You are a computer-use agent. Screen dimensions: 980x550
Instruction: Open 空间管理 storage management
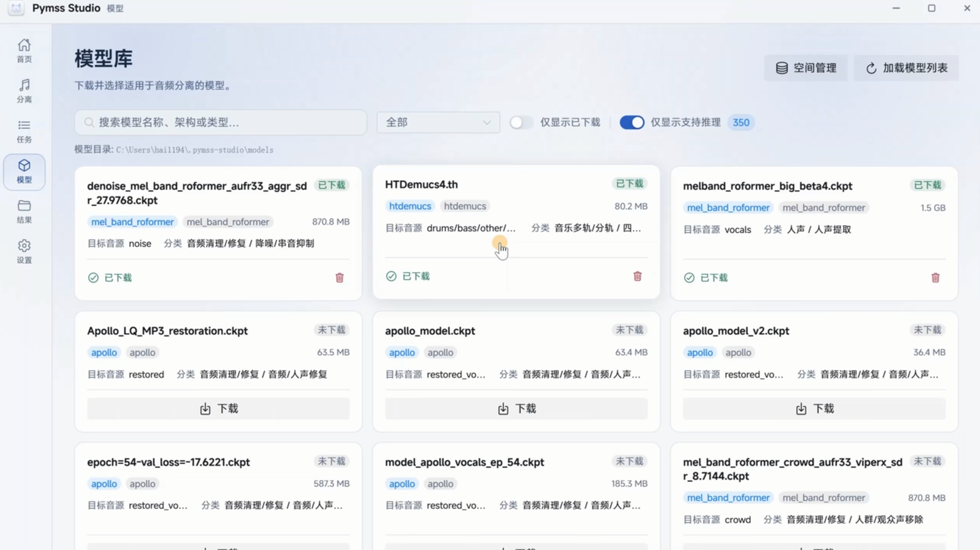806,68
